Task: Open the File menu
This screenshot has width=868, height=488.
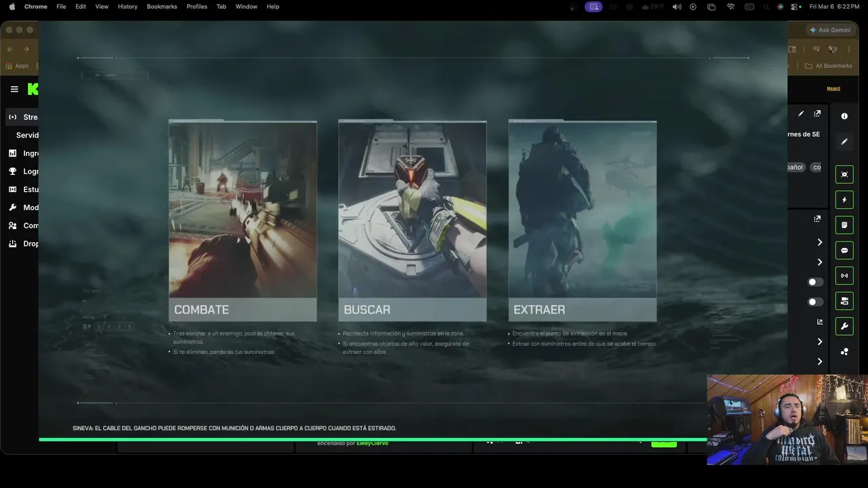Action: click(61, 7)
